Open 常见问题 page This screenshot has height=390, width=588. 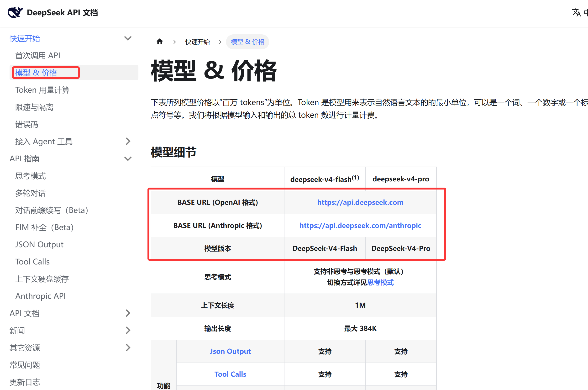[x=25, y=365]
